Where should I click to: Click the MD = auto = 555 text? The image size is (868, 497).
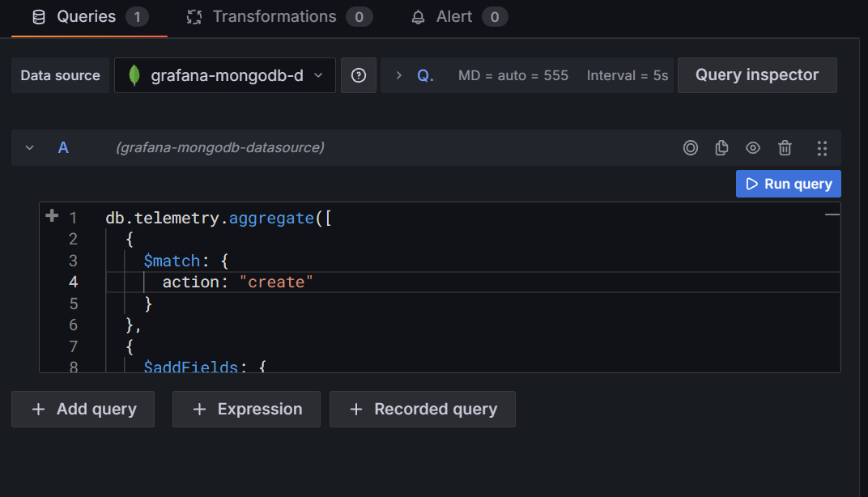click(x=513, y=75)
